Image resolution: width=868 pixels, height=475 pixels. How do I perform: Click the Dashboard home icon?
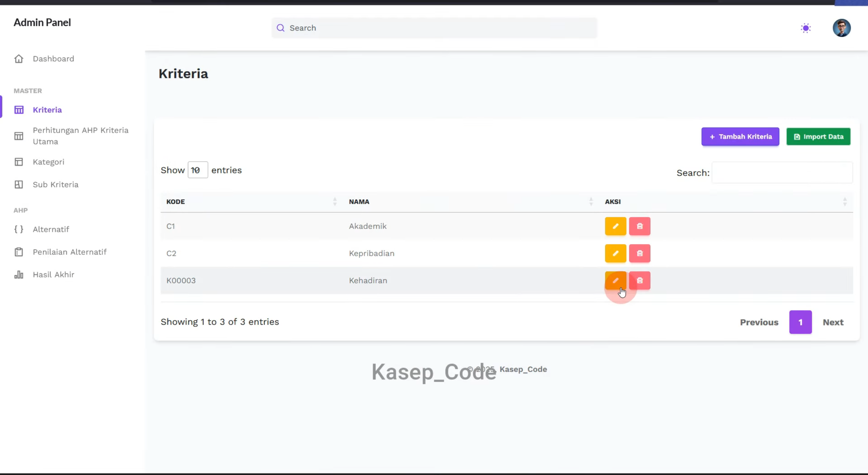click(19, 59)
